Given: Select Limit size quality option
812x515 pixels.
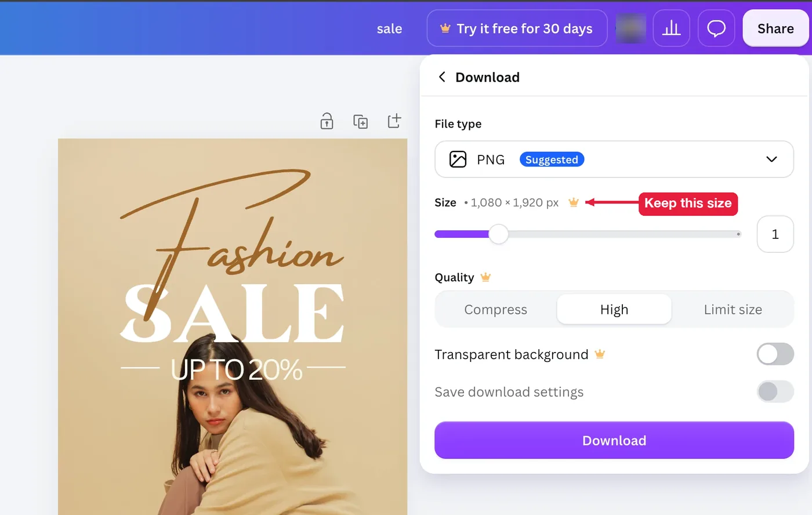Looking at the screenshot, I should 733,310.
